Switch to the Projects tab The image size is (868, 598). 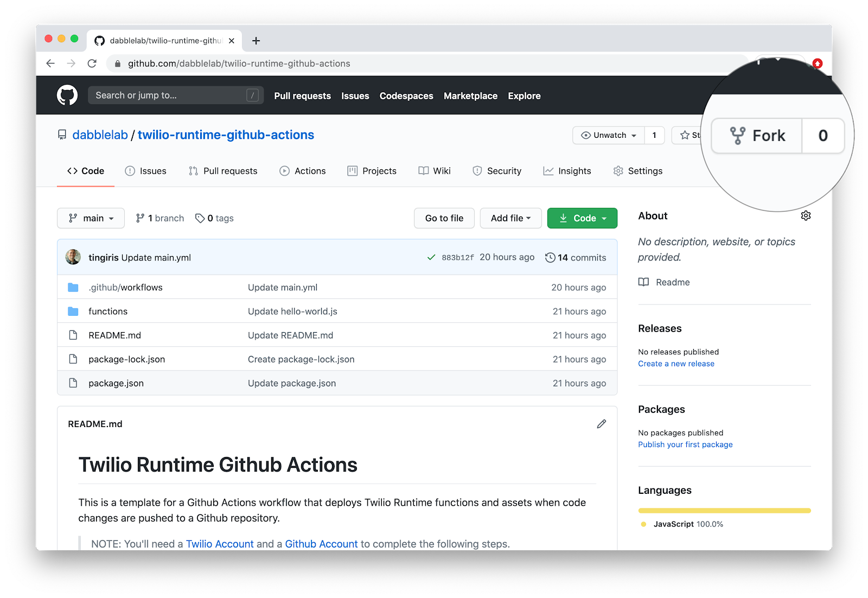click(x=372, y=171)
